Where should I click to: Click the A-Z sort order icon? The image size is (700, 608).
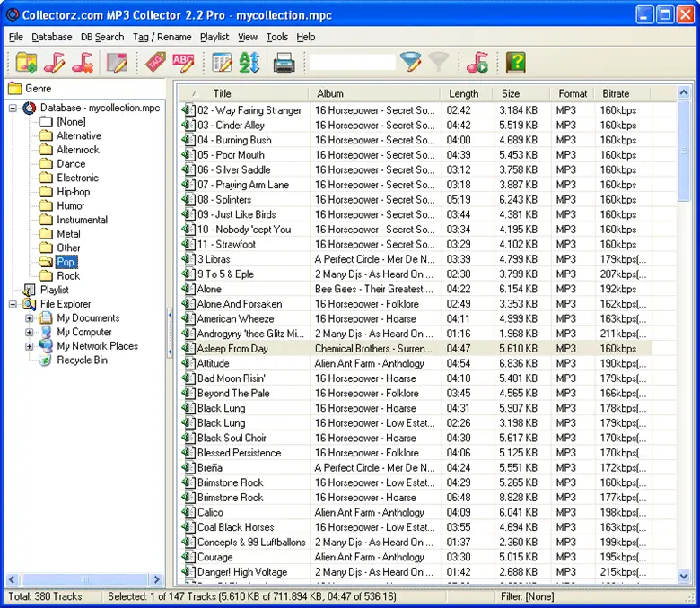[x=249, y=62]
